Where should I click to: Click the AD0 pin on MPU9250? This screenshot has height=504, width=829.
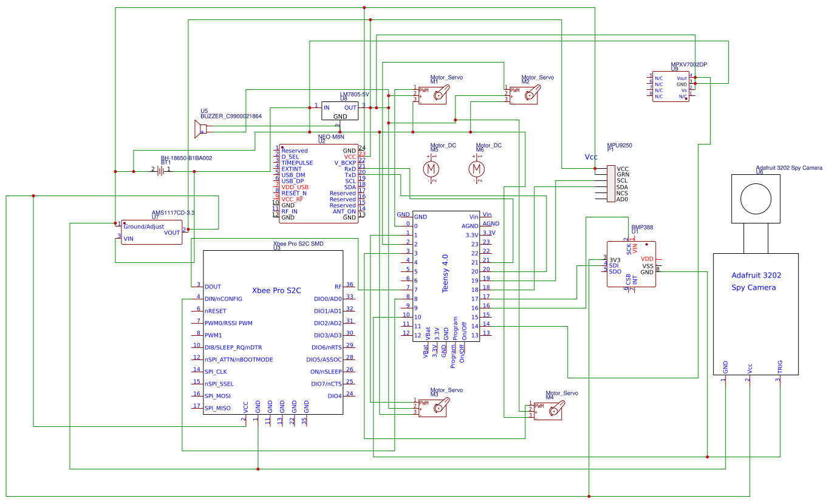(x=622, y=199)
